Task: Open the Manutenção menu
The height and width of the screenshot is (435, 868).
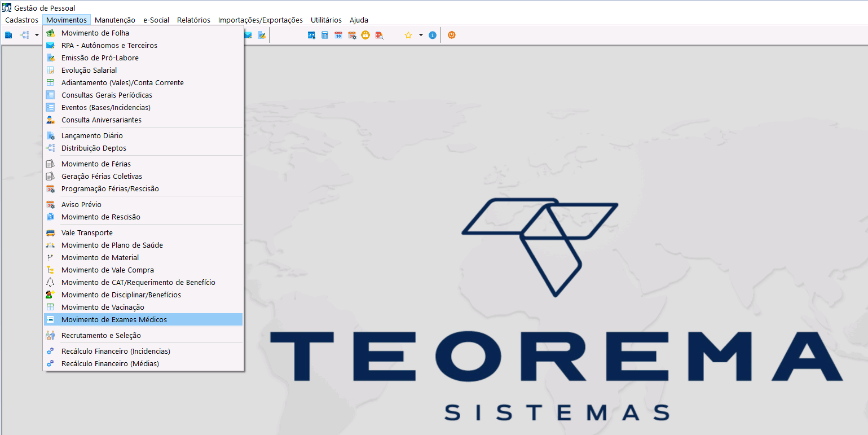Action: coord(115,20)
